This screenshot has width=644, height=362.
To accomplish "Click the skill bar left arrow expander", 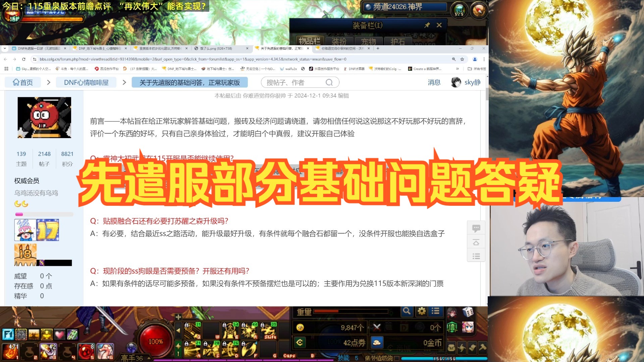I will (x=178, y=330).
